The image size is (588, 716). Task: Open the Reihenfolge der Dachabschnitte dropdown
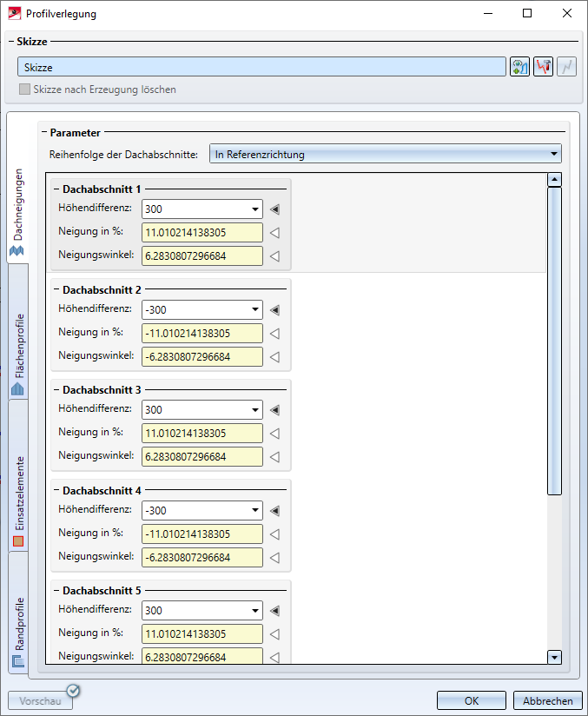(386, 155)
